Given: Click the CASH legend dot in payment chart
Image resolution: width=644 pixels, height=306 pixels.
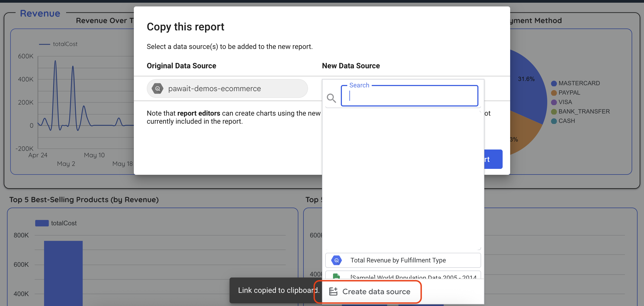Looking at the screenshot, I should point(554,121).
